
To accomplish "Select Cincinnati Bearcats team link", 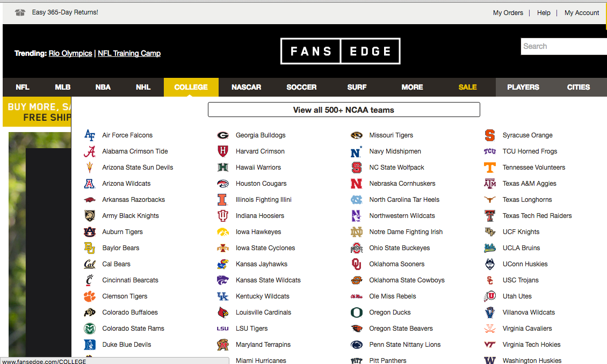I will [x=130, y=280].
